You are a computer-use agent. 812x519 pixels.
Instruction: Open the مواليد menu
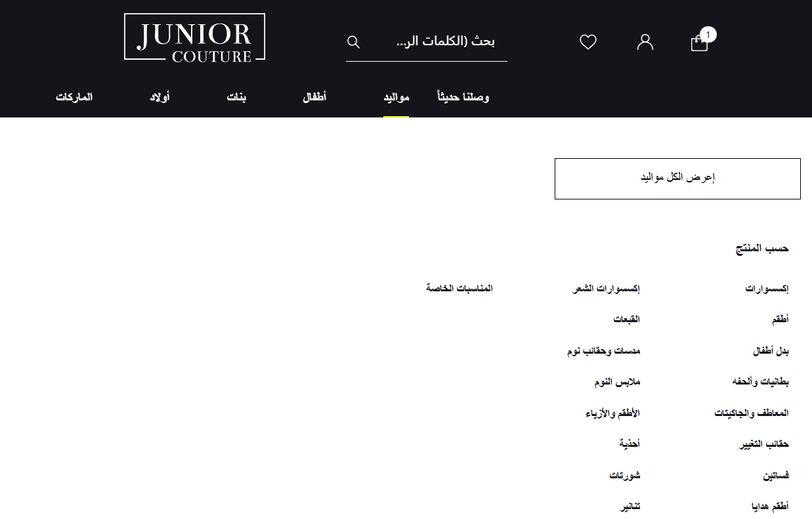(396, 97)
